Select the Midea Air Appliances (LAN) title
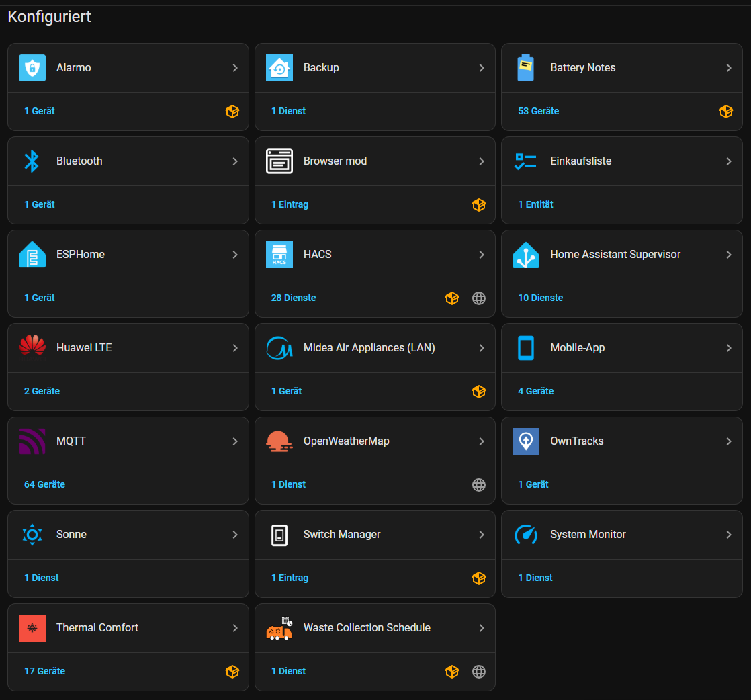This screenshot has height=700, width=751. pyautogui.click(x=369, y=348)
